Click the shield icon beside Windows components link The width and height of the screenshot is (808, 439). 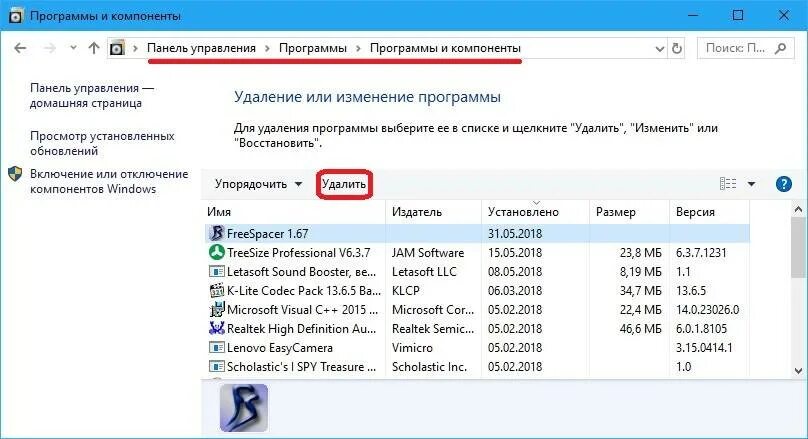coord(15,174)
